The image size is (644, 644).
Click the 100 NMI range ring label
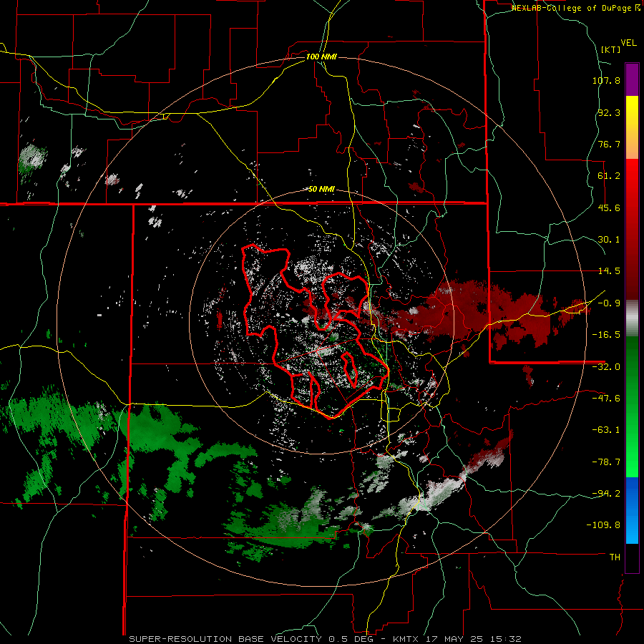coord(321,57)
